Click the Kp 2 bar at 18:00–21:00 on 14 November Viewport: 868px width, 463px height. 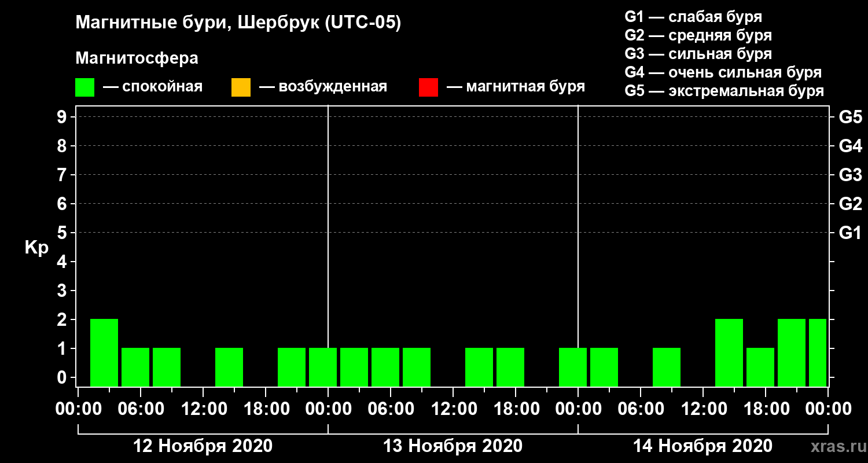point(792,352)
